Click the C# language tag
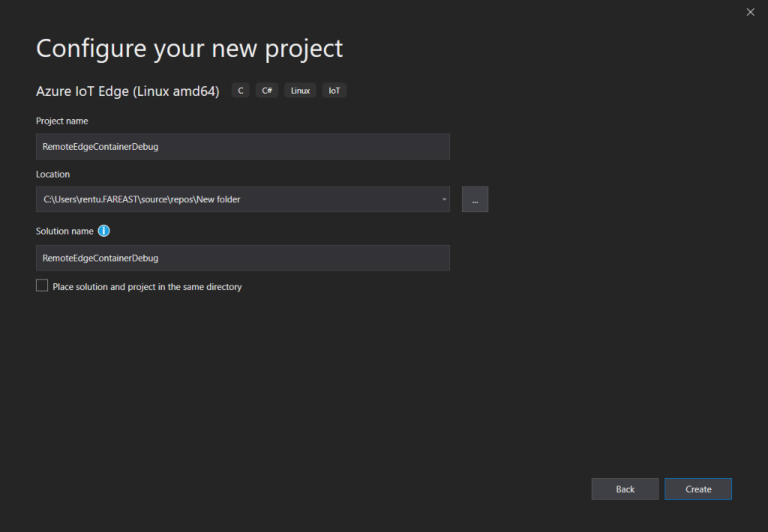The height and width of the screenshot is (532, 768). tap(266, 91)
